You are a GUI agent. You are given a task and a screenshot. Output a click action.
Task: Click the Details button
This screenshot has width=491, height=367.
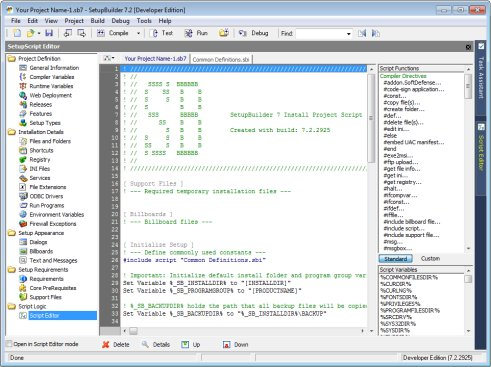[156, 345]
